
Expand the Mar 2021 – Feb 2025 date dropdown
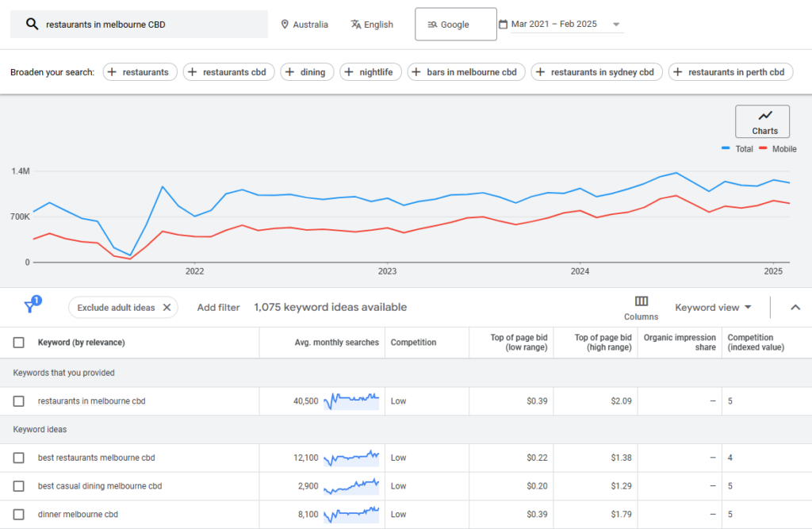pos(616,24)
